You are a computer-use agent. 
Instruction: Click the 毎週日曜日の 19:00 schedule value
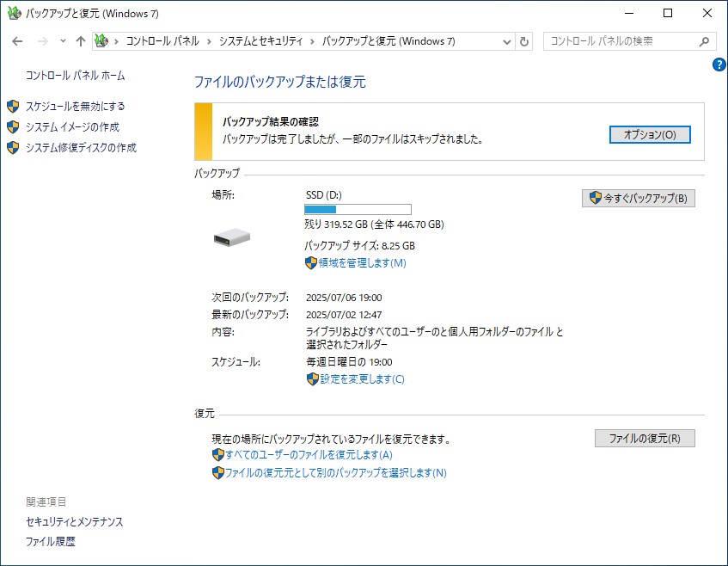pyautogui.click(x=349, y=362)
